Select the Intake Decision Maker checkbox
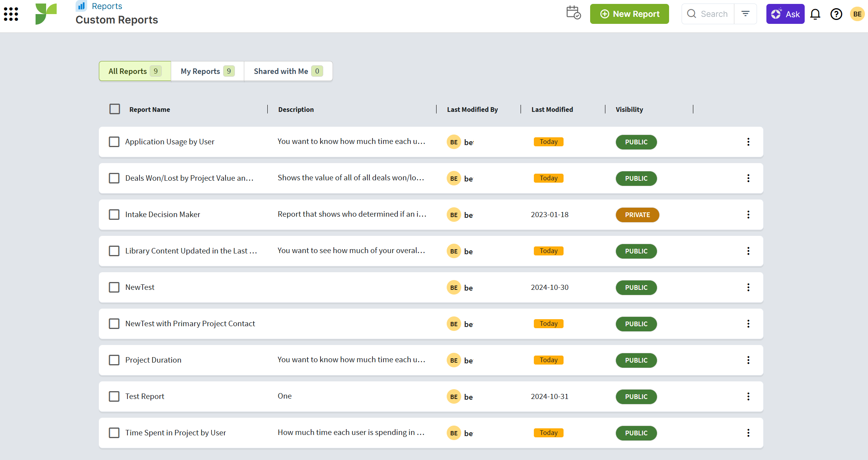The width and height of the screenshot is (868, 460). click(x=114, y=214)
